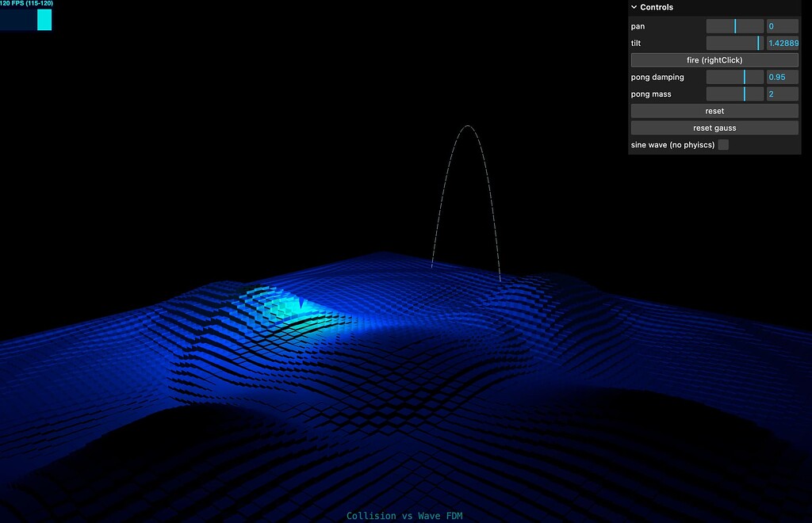Click the tilt label in Controls
This screenshot has height=523, width=812.
tap(635, 43)
